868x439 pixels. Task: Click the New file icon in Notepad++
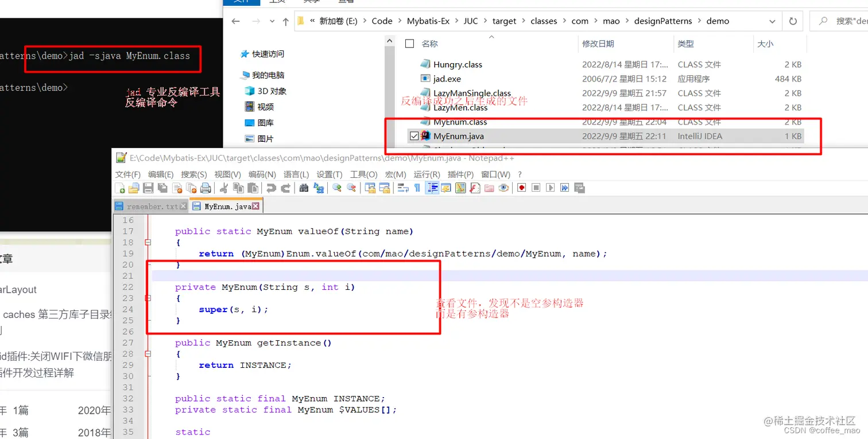[120, 188]
